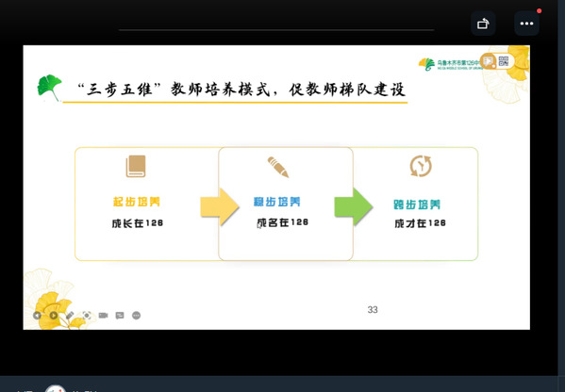Open the slide toolbar's round more-options button
565x392 pixels.
pos(136,316)
